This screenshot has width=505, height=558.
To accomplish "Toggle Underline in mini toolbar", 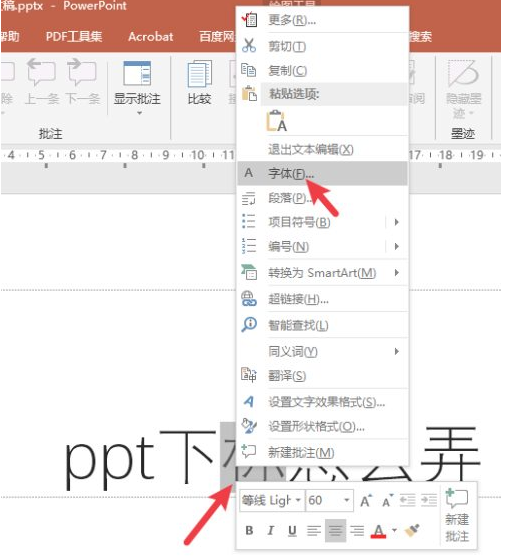I will [x=292, y=530].
